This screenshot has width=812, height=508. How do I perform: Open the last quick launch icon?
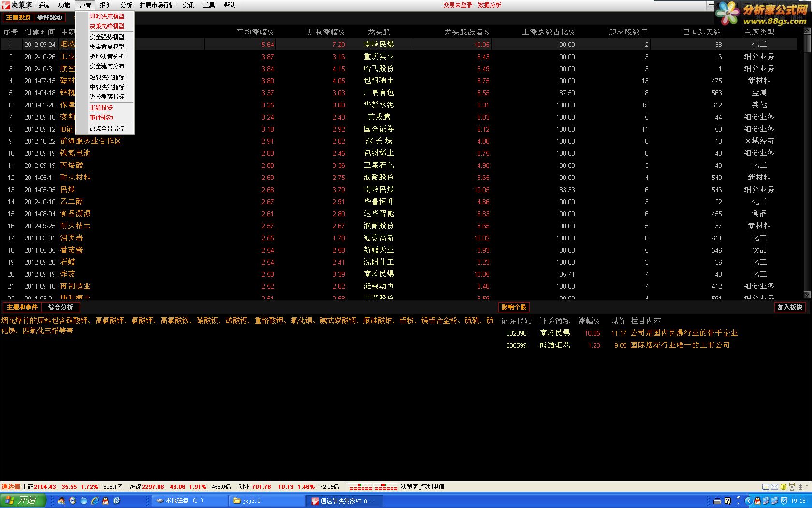point(116,501)
